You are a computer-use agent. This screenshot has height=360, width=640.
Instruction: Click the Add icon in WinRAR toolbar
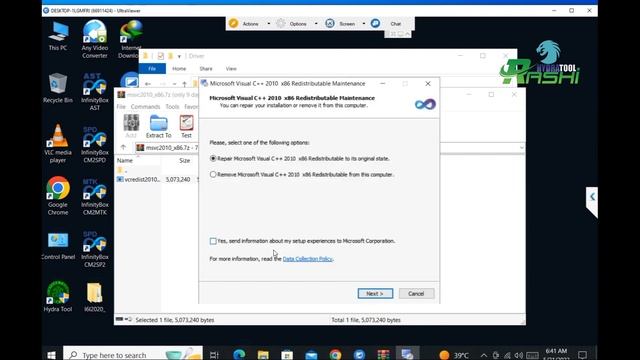click(x=131, y=126)
